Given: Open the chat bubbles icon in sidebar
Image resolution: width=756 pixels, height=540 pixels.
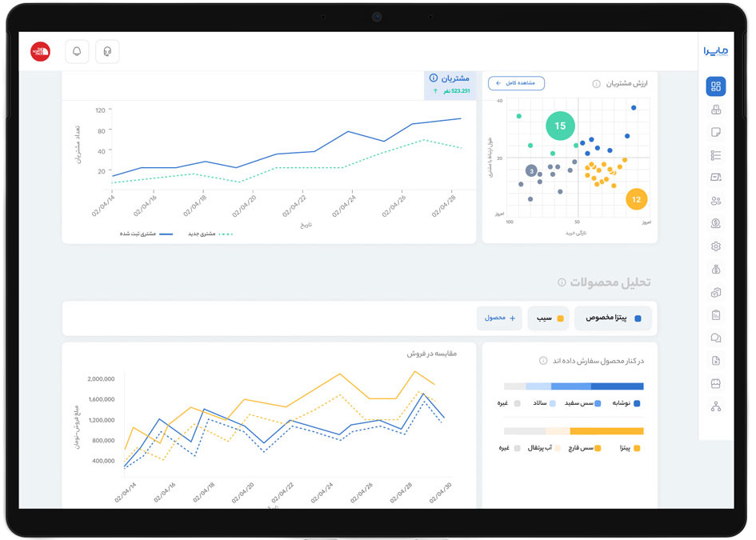Looking at the screenshot, I should pos(715,338).
